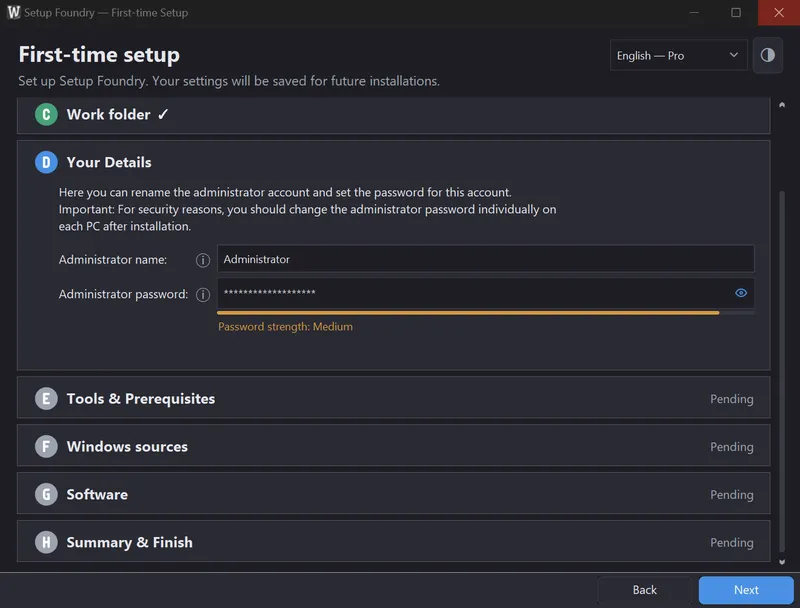Click Pending status for Summary & Finish
Image resolution: width=800 pixels, height=608 pixels.
(x=732, y=543)
